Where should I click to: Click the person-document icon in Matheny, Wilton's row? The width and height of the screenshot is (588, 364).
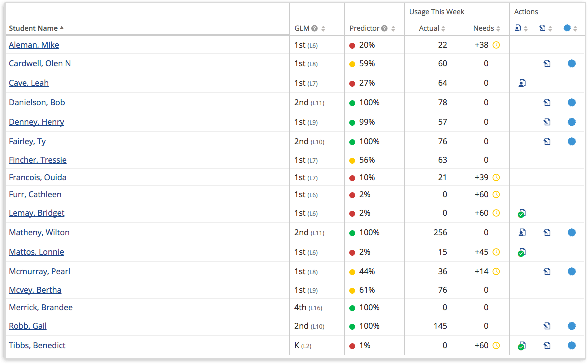point(522,232)
